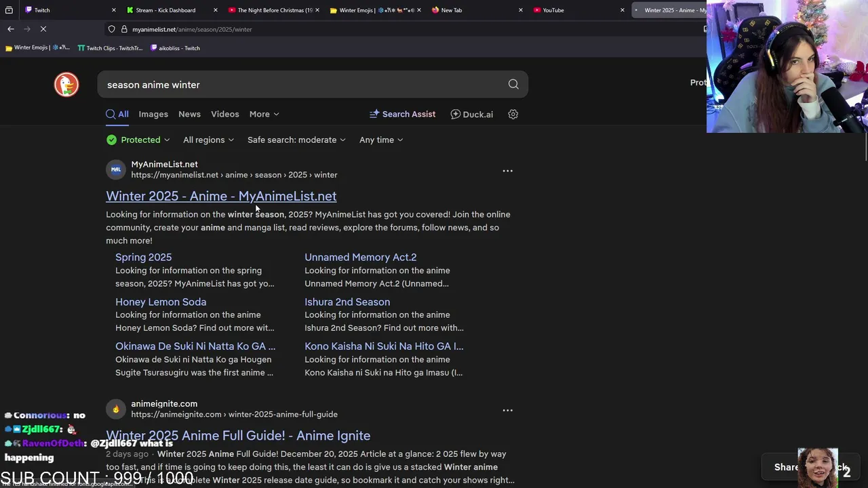Open 'Winter 2025 Anime Full Guide! - Anime Ignite'

click(x=238, y=436)
